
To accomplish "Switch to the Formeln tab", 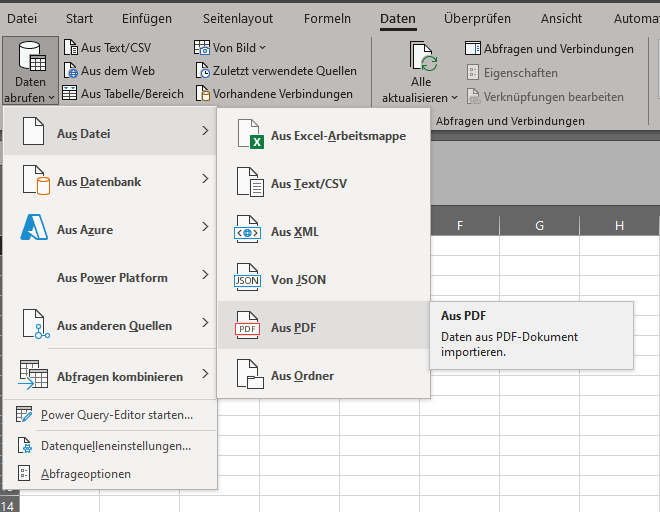I will coord(327,19).
